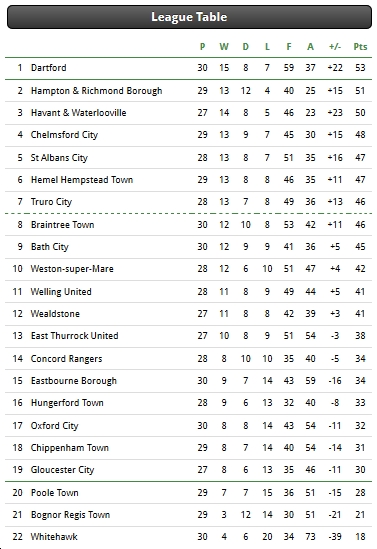Open Havant & Waterlooville team entry
Screen dimensions: 377x549
[x=78, y=113]
